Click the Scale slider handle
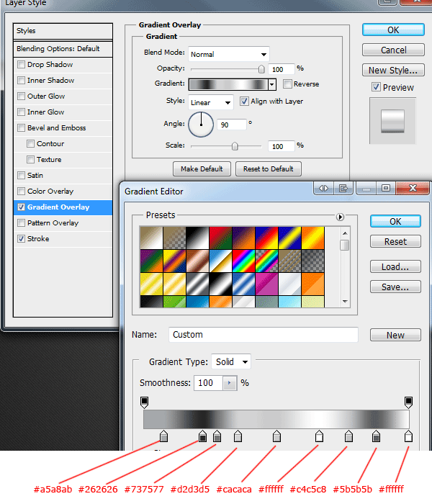Image resolution: width=432 pixels, height=504 pixels. coord(235,146)
